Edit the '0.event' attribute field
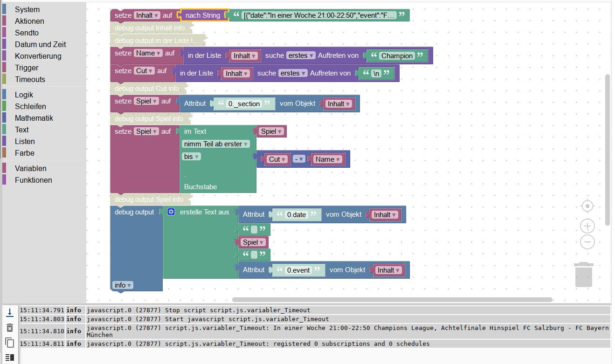 298,270
